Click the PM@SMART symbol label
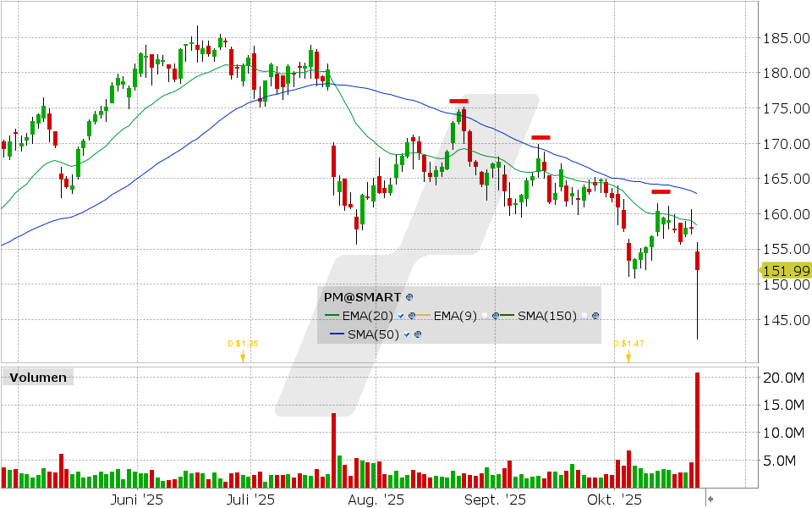 363,298
